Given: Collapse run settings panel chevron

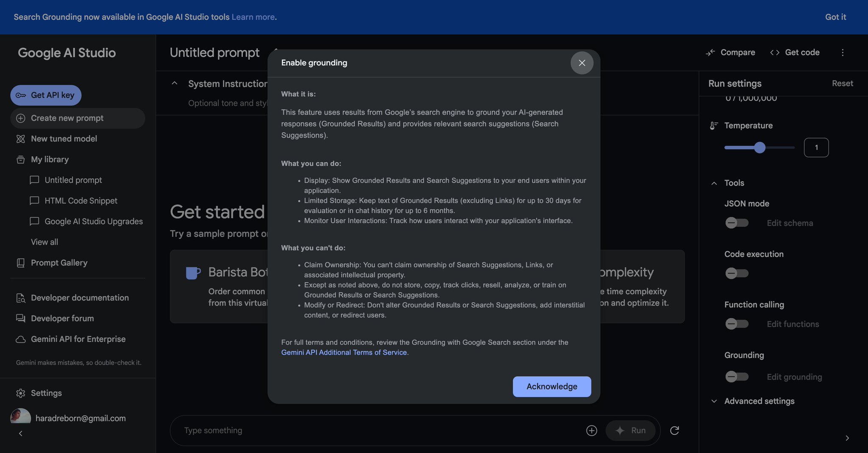Looking at the screenshot, I should point(847,438).
